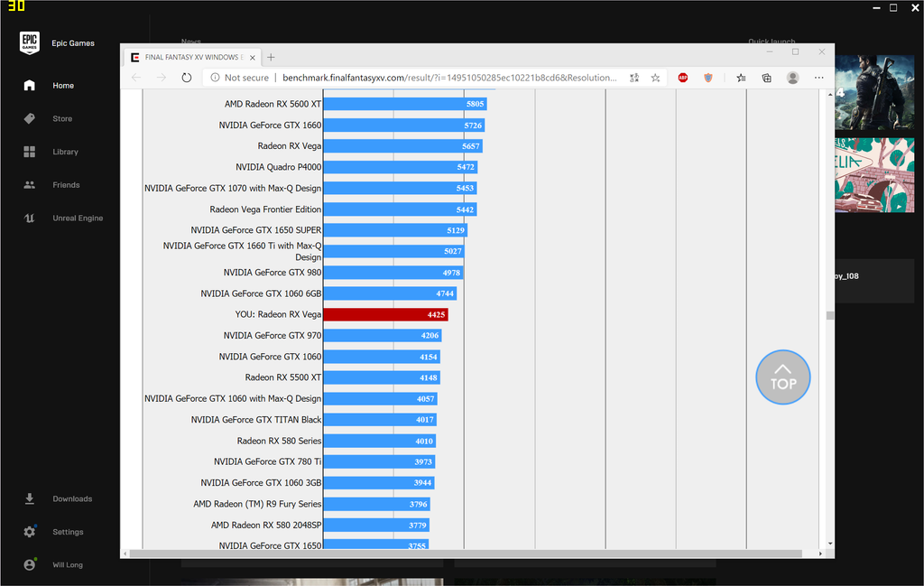This screenshot has height=586, width=924.
Task: Click the 'NVIDIA GeForce GTX TITAN Black' label
Action: pos(256,420)
